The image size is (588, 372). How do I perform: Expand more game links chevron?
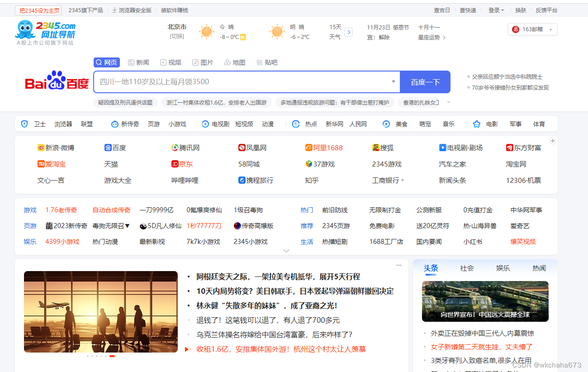pos(286,251)
